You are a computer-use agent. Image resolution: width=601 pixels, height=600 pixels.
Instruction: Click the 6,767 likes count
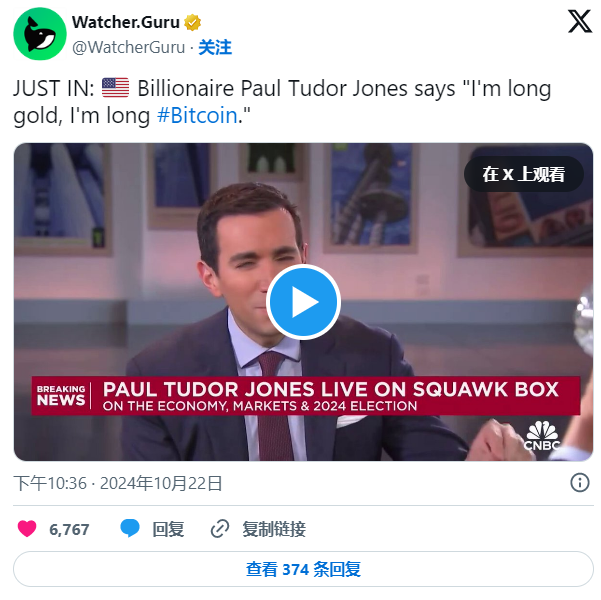69,529
